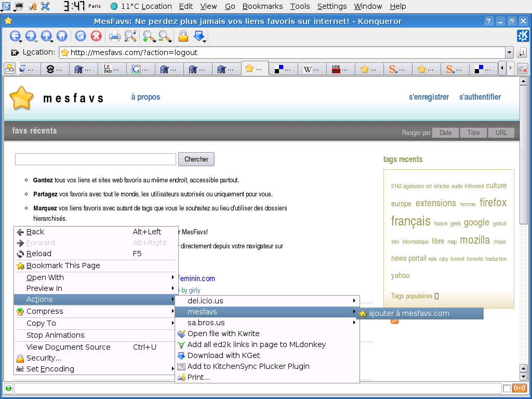Viewport: 532px width, 399px height.
Task: Sort favs by Date
Action: click(x=445, y=132)
